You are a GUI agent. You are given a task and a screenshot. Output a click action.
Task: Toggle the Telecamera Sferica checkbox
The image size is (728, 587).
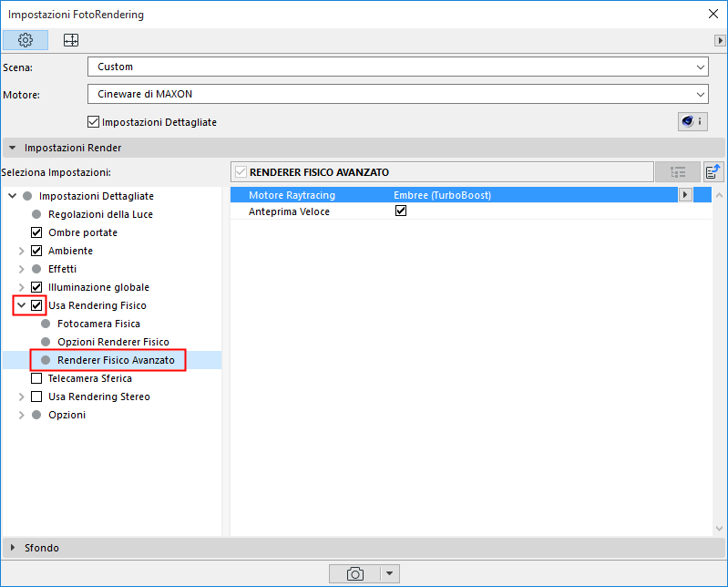pos(36,378)
